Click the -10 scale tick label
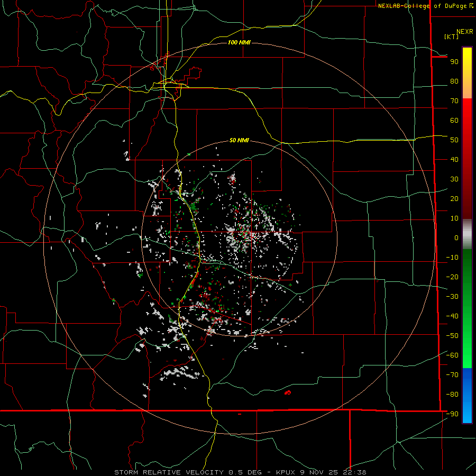Image resolution: width=476 pixels, height=476 pixels. click(452, 258)
